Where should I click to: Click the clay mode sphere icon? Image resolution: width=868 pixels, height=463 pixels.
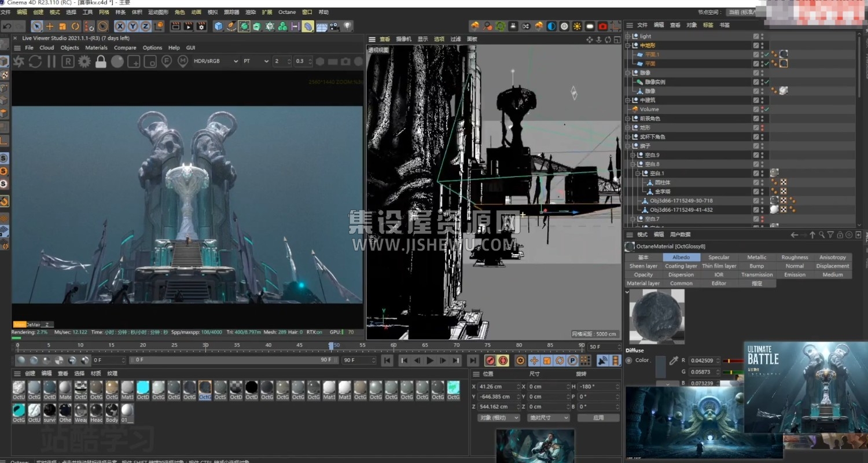117,61
